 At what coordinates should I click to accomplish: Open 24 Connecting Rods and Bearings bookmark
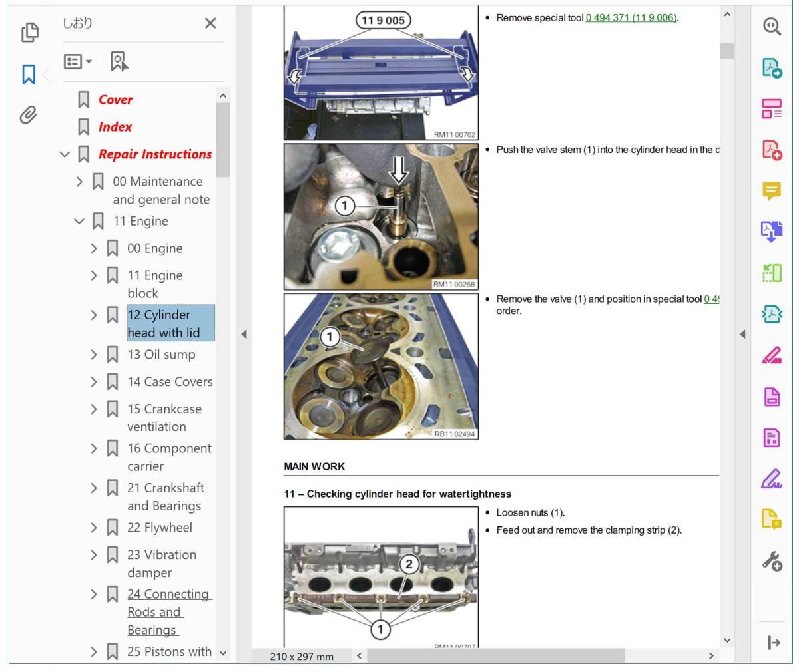[169, 612]
